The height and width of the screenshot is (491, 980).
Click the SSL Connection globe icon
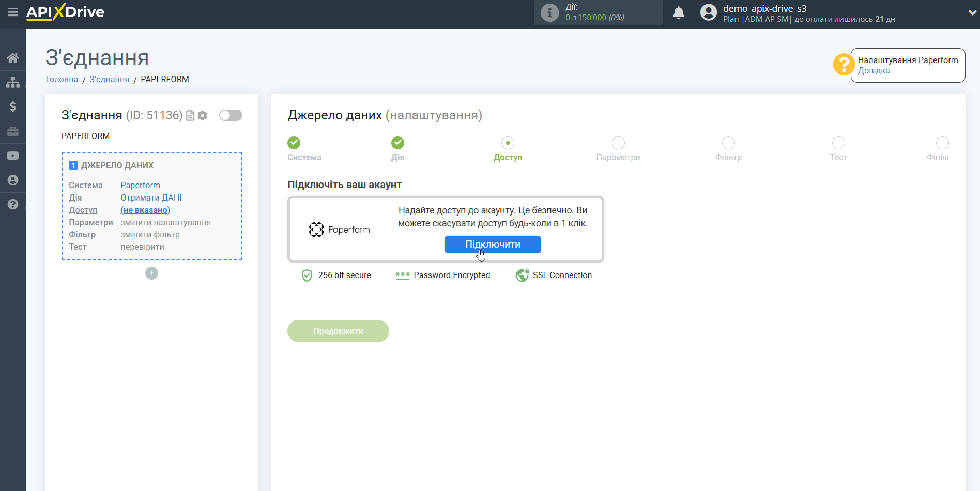[x=522, y=275]
